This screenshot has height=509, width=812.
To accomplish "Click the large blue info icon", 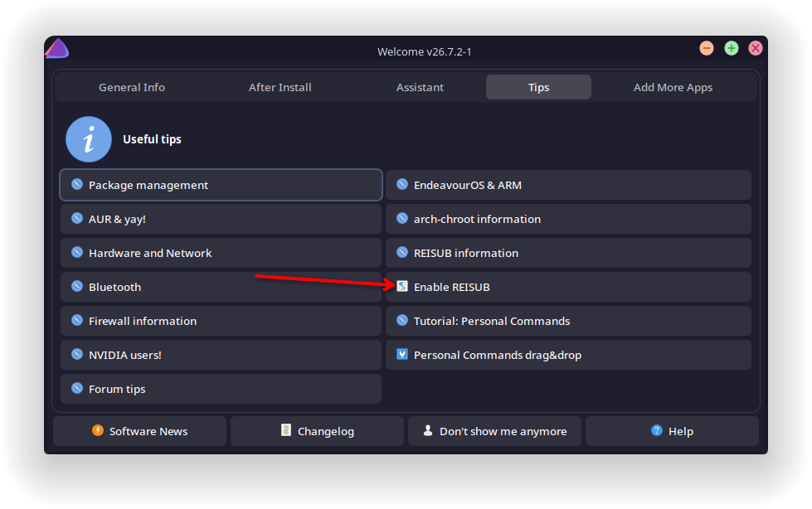I will click(89, 139).
